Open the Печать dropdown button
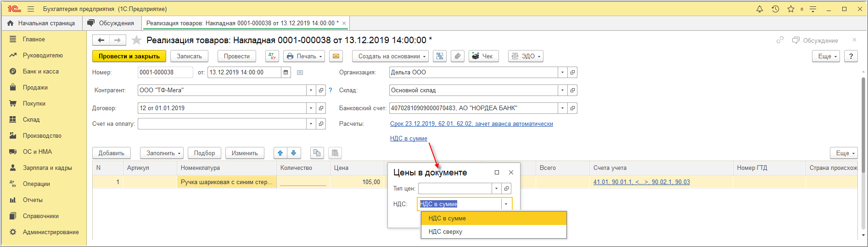 304,56
